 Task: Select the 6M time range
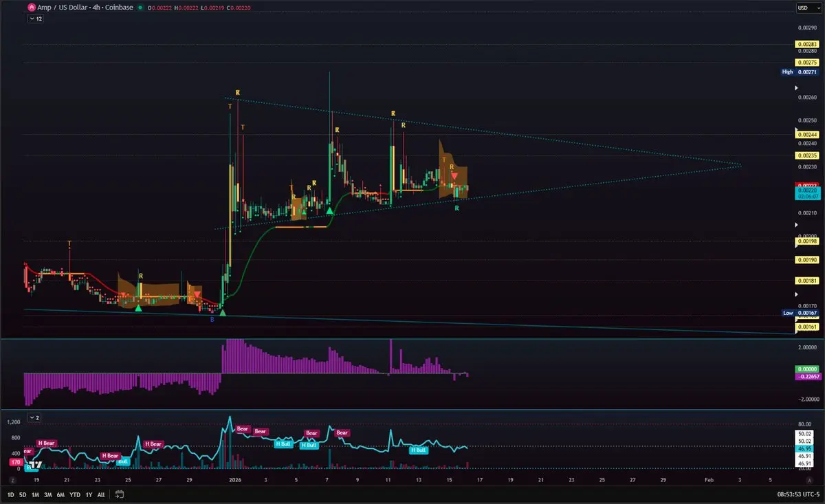[61, 494]
